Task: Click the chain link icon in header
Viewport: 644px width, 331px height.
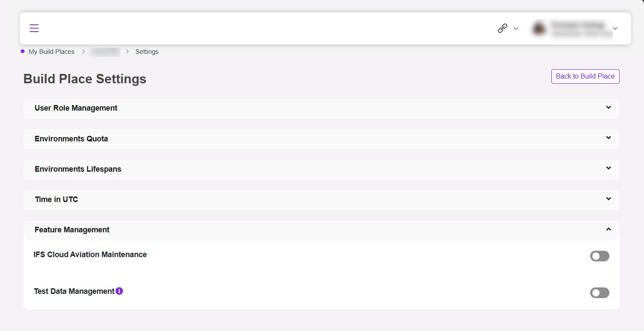Action: [x=503, y=28]
